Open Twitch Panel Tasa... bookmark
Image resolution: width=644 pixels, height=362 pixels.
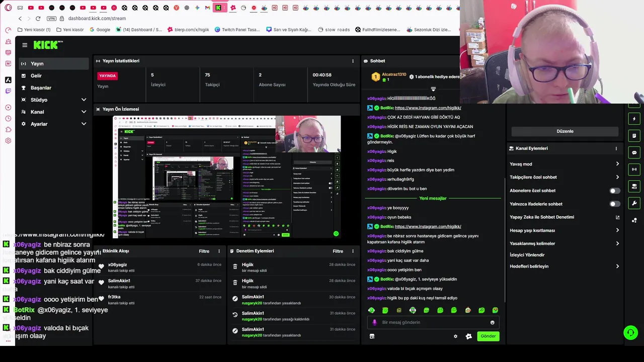click(x=237, y=30)
